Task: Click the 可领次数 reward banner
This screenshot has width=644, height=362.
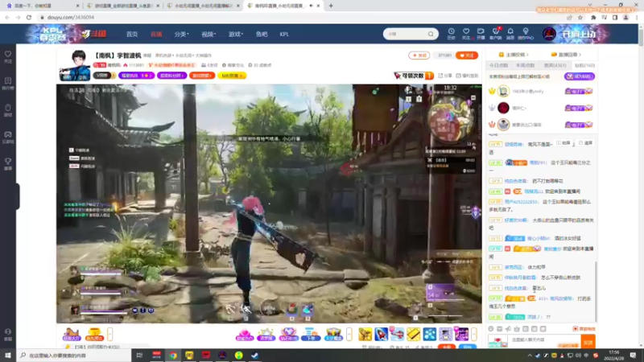Action: point(414,76)
